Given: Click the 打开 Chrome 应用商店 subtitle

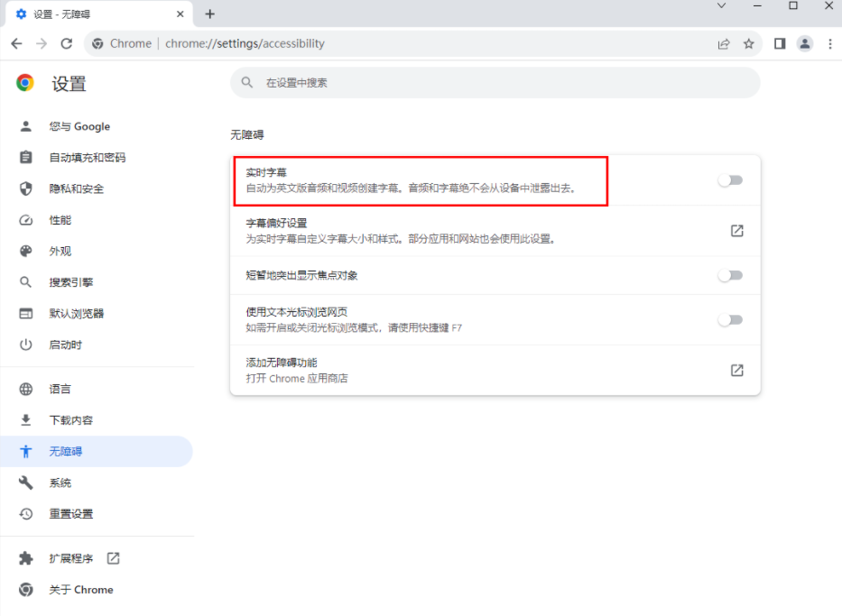Looking at the screenshot, I should pyautogui.click(x=297, y=378).
